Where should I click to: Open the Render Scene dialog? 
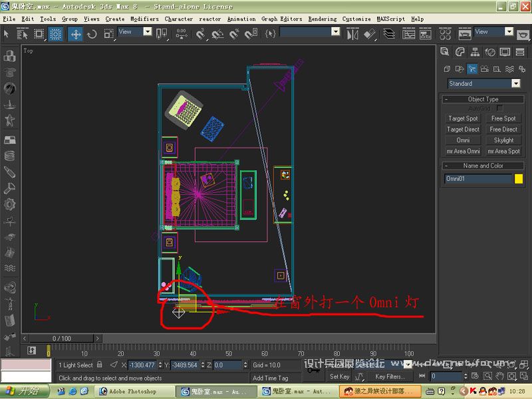pyautogui.click(x=464, y=34)
